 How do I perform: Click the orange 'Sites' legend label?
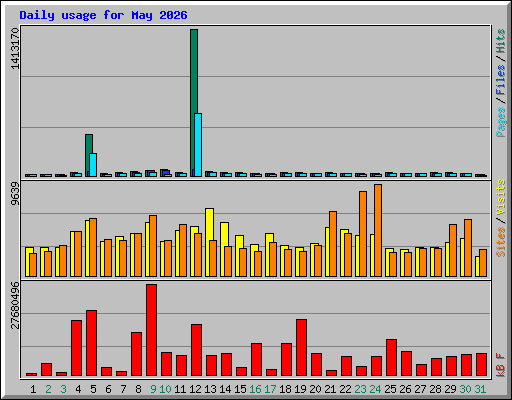[501, 242]
